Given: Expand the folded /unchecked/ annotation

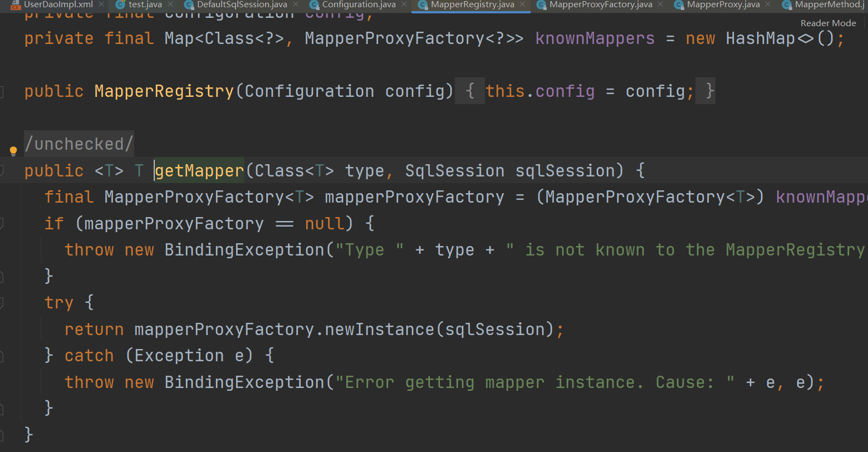Looking at the screenshot, I should pos(79,144).
